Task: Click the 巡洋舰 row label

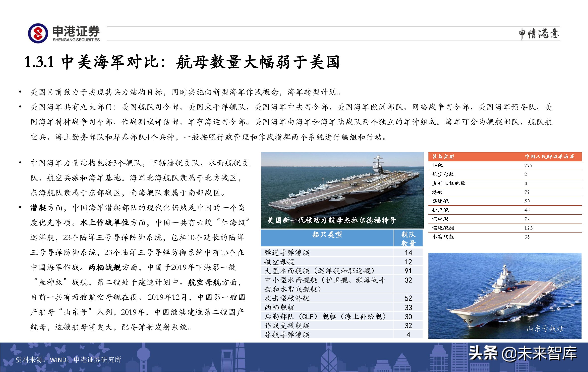Action: pos(440,219)
